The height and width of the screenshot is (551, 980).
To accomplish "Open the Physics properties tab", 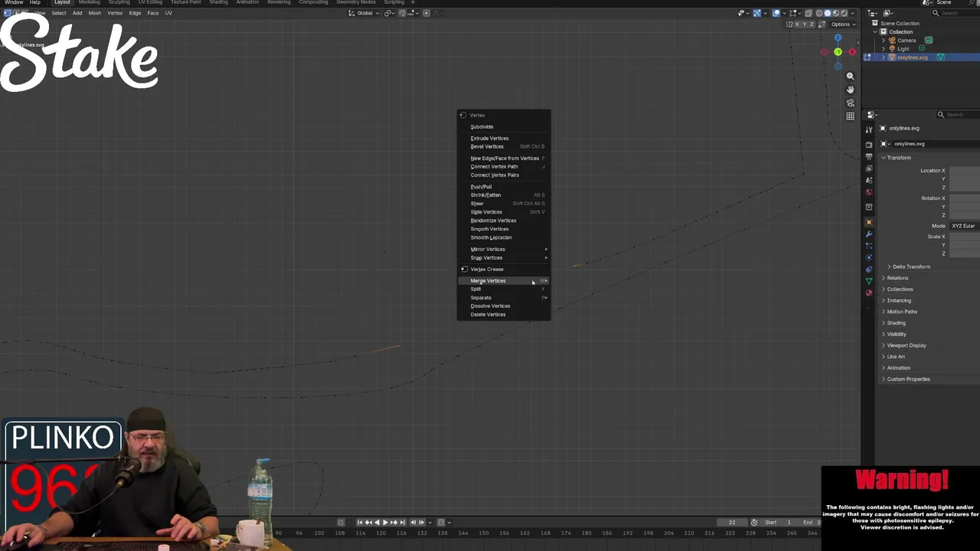I will [869, 257].
